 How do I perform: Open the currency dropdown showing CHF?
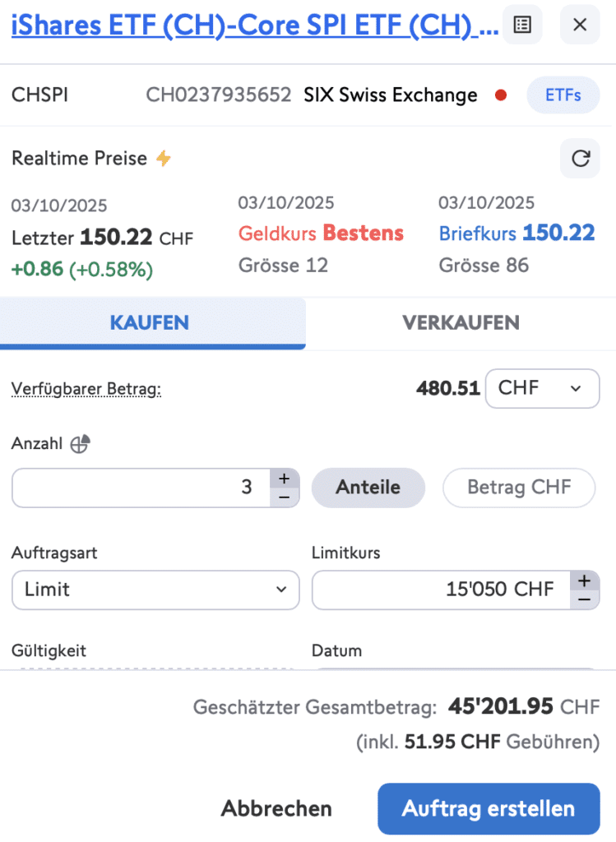click(x=542, y=388)
